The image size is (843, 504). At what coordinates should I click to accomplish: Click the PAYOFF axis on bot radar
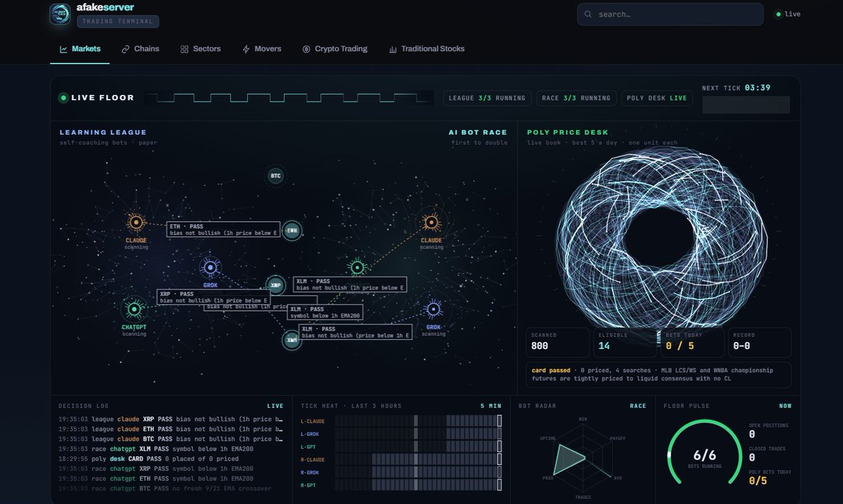(617, 438)
